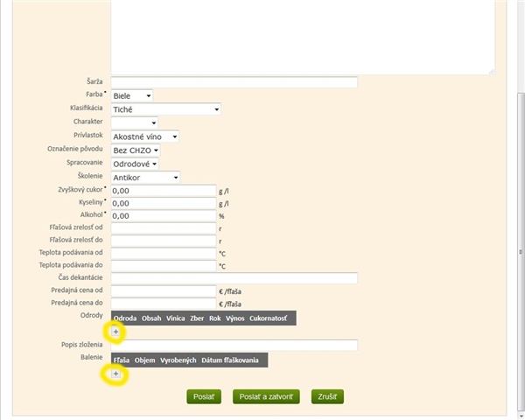Open the Prívlastok dropdown showing Akostné víno
Image resolution: width=525 pixels, height=420 pixels.
pos(145,136)
